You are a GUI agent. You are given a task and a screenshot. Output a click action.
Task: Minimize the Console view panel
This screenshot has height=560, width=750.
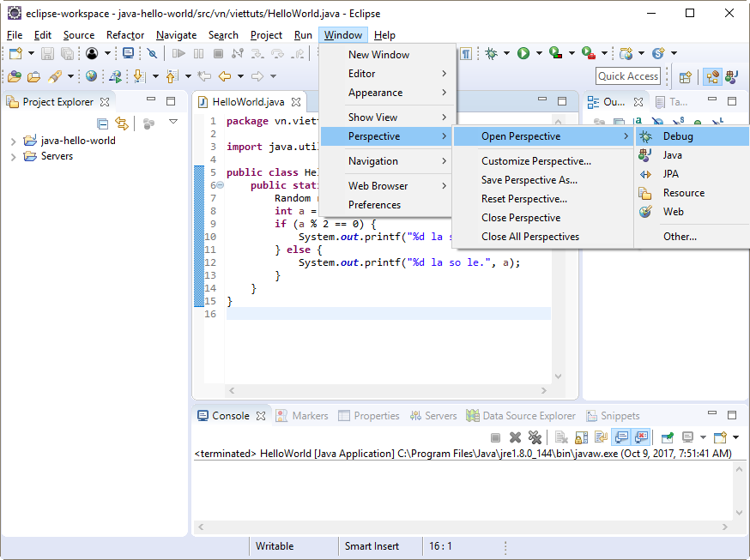(712, 412)
